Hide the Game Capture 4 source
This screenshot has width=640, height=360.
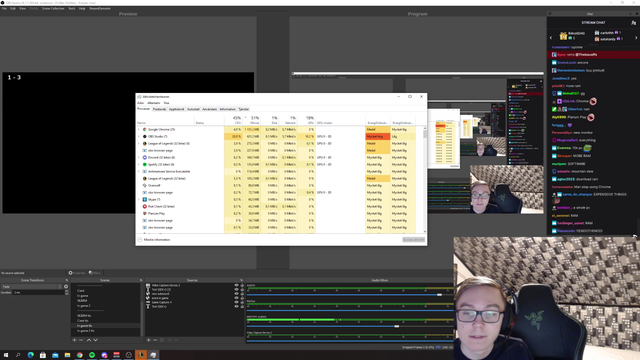(236, 302)
